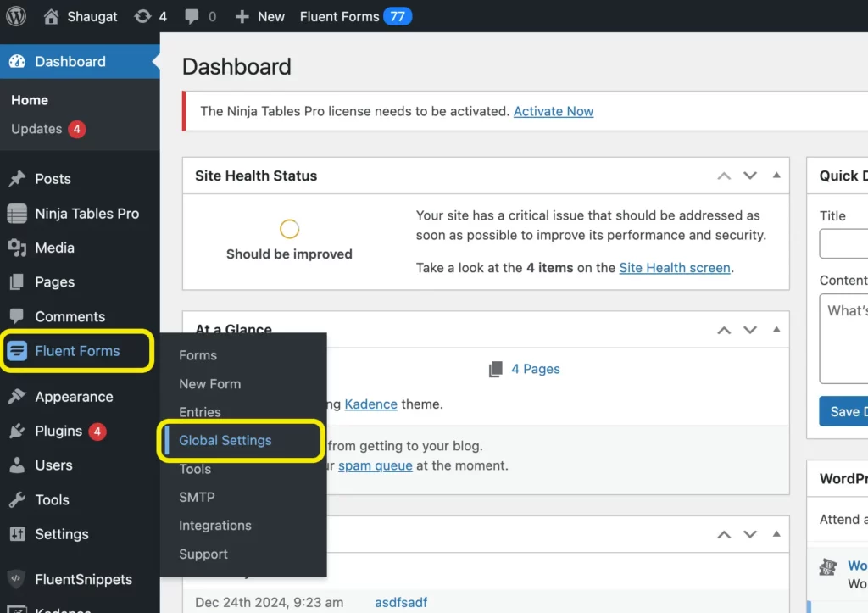
Task: Open Integrations in the submenu
Action: [214, 526]
